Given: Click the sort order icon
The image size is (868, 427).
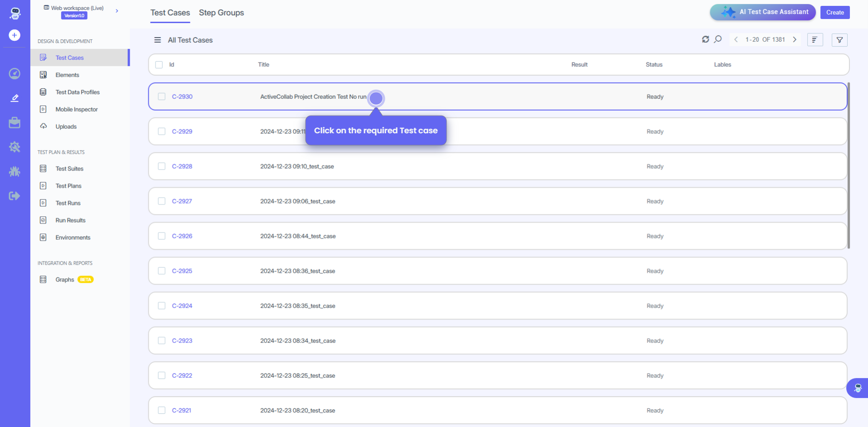Looking at the screenshot, I should pyautogui.click(x=815, y=40).
